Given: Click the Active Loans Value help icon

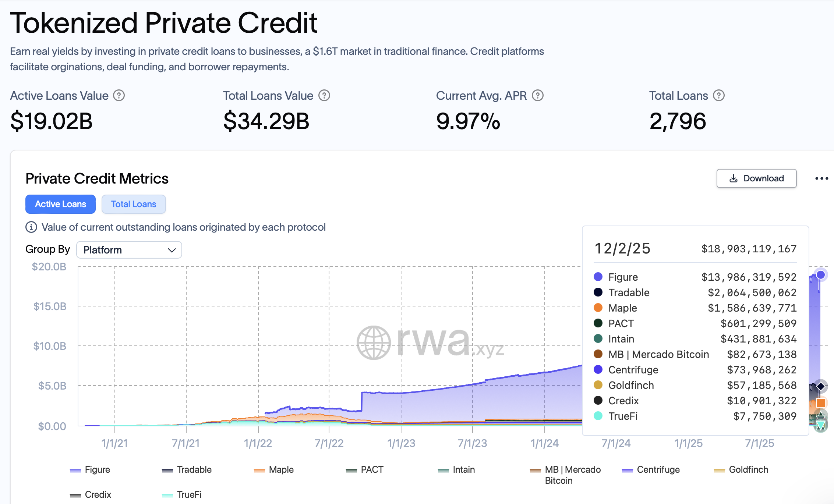Looking at the screenshot, I should (119, 96).
